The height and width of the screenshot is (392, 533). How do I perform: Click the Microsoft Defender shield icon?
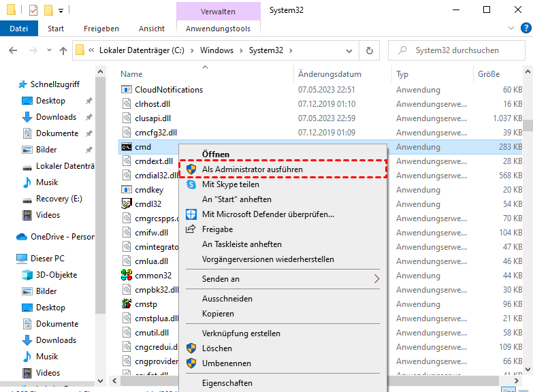[191, 214]
